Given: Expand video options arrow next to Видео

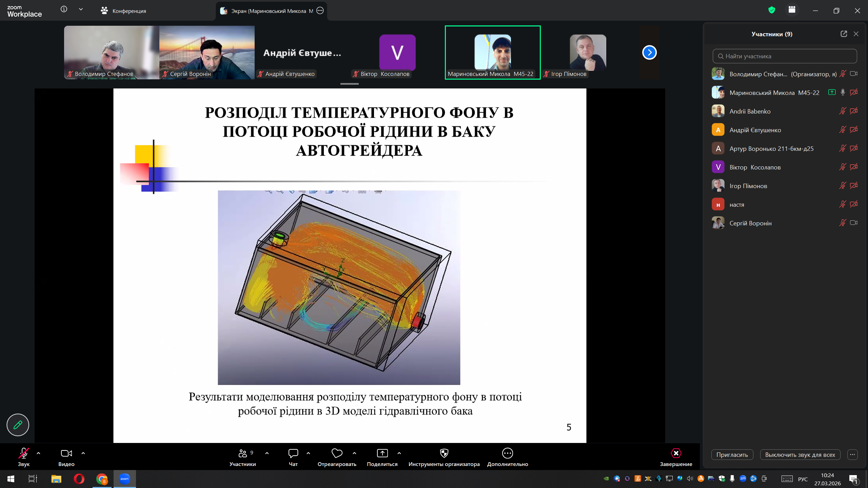Looking at the screenshot, I should pos(83,453).
